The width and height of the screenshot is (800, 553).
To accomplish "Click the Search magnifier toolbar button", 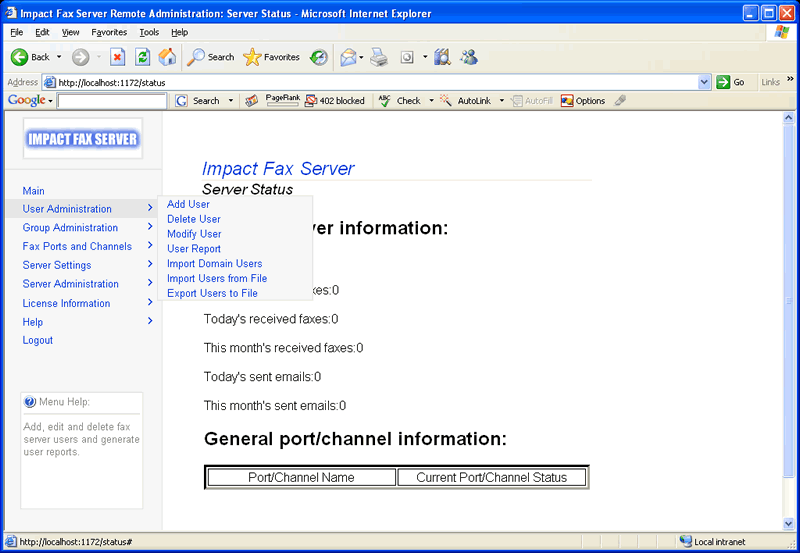I will [x=210, y=57].
